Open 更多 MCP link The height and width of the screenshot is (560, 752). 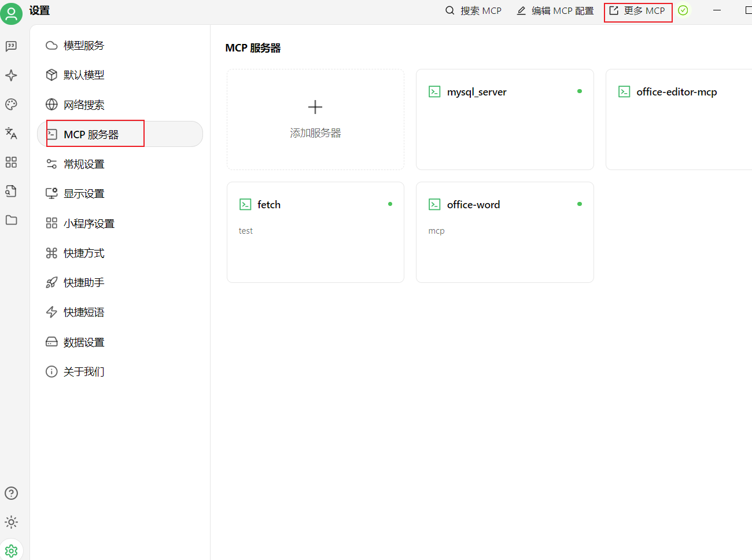click(637, 10)
